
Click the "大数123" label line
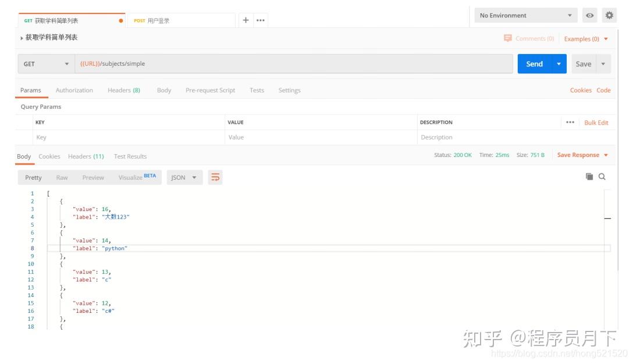pyautogui.click(x=101, y=217)
